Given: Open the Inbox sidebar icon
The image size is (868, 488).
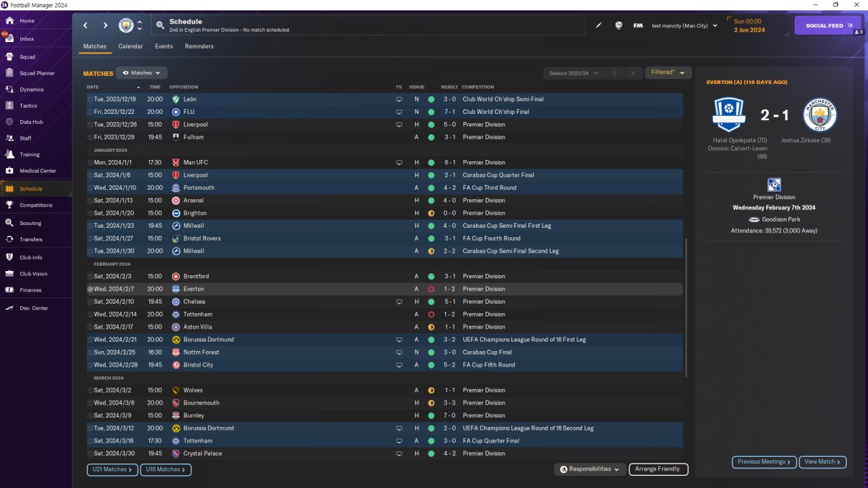Looking at the screenshot, I should click(x=9, y=39).
